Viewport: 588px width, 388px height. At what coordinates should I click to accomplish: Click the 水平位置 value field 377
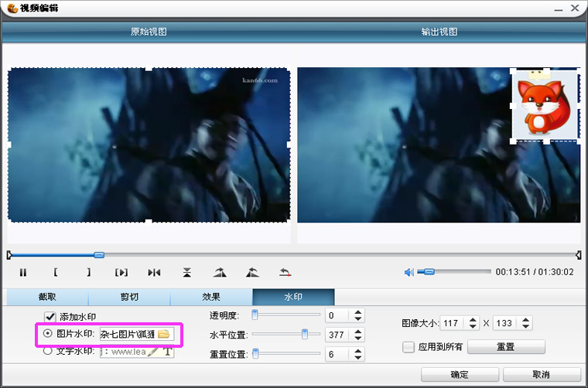pyautogui.click(x=339, y=335)
